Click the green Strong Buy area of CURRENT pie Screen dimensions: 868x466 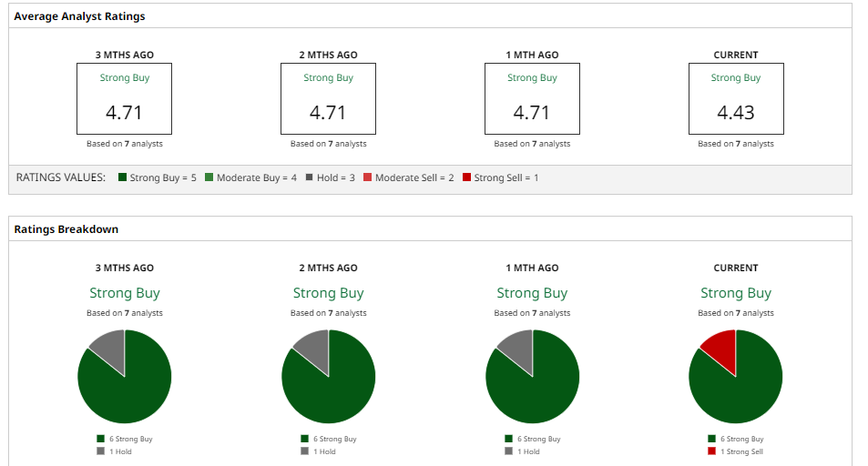(x=740, y=387)
